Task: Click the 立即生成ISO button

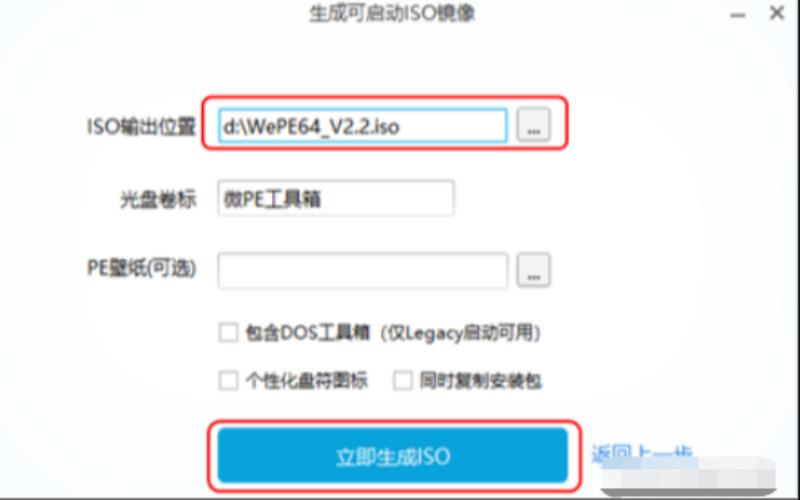Action: (x=393, y=455)
